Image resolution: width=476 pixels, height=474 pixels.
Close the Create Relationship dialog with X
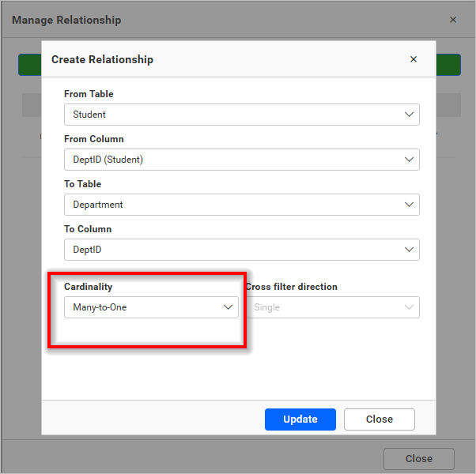[x=414, y=59]
